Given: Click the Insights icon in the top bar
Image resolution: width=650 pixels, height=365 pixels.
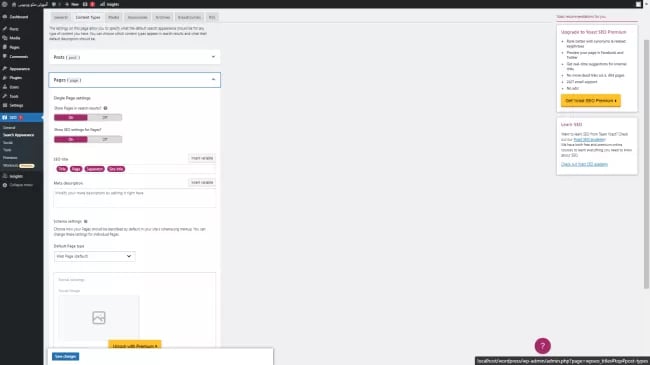Looking at the screenshot, I should (102, 4).
